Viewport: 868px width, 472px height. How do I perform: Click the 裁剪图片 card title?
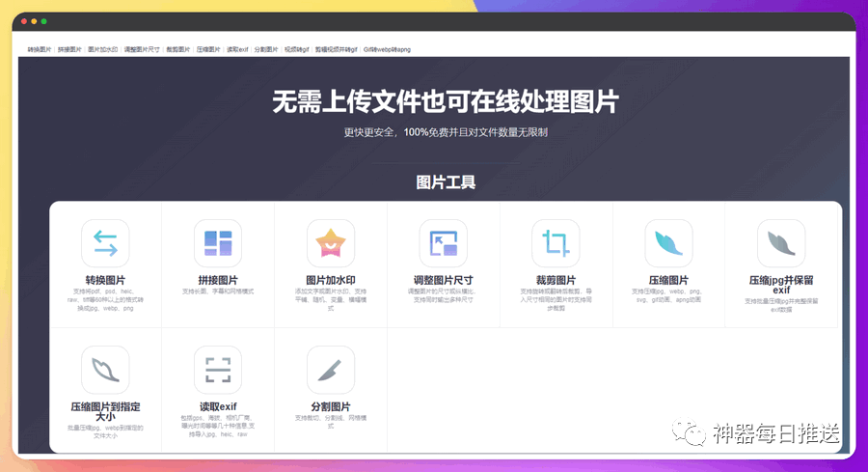pos(556,280)
